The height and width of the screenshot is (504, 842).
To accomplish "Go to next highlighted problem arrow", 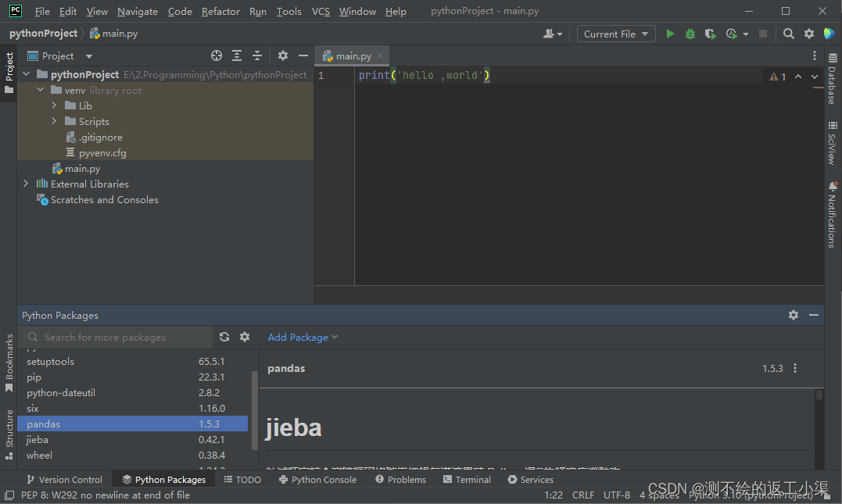I will 815,77.
